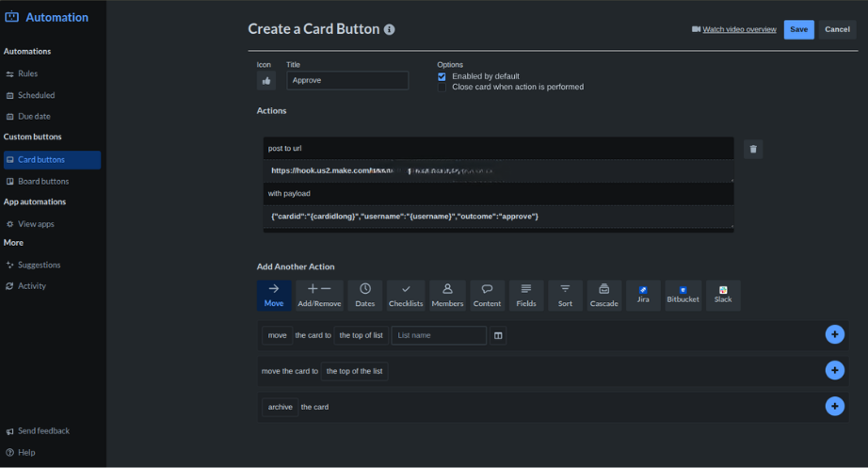Open the Add/Remove action category
The height and width of the screenshot is (468, 868).
319,295
